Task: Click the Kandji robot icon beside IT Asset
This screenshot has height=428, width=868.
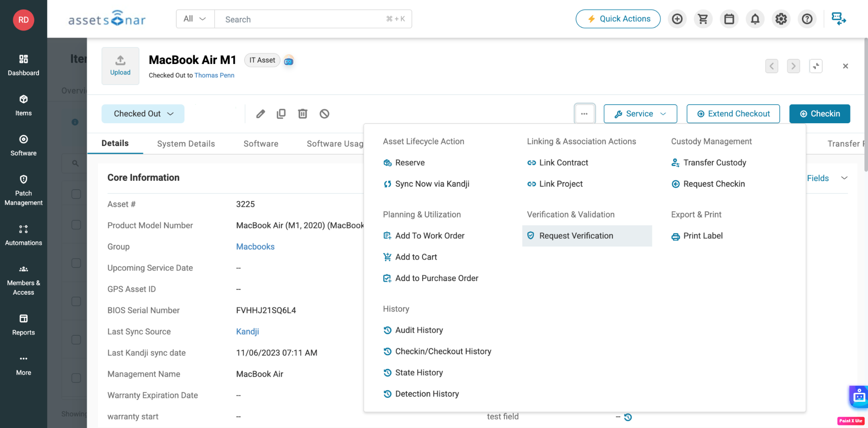Action: (x=289, y=61)
